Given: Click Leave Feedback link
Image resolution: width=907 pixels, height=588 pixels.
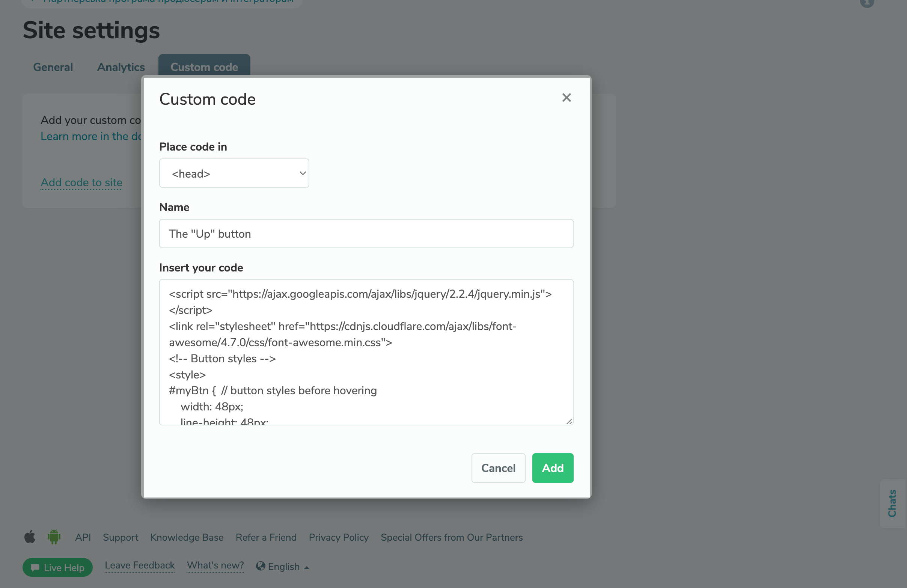Looking at the screenshot, I should point(140,565).
